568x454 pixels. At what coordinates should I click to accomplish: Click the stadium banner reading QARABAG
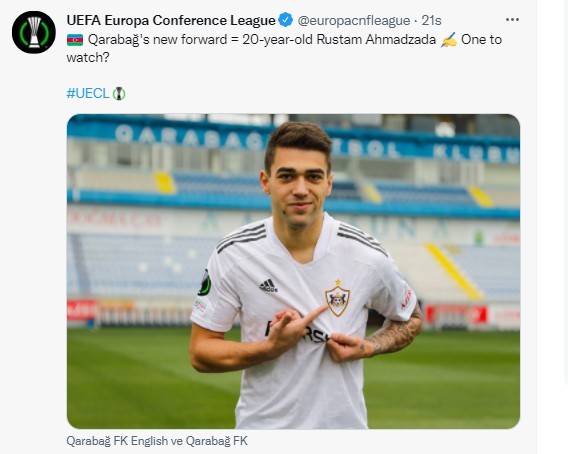coord(190,137)
